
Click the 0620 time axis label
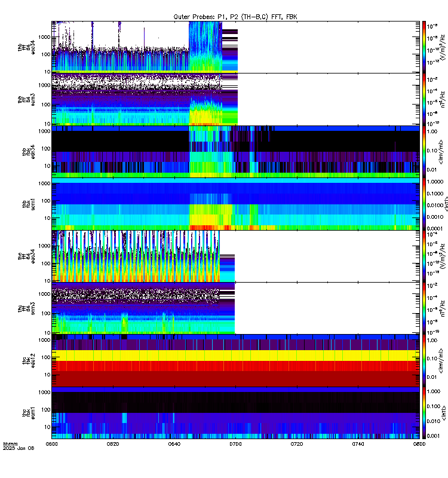tap(113, 444)
